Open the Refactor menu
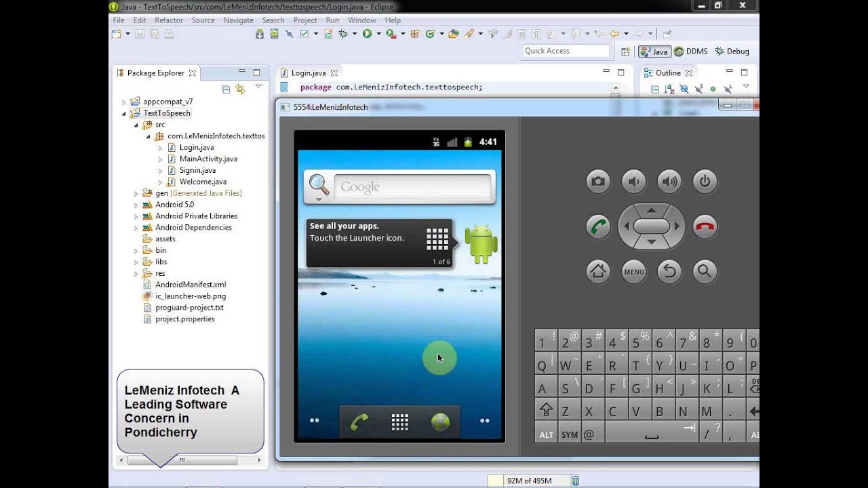868x488 pixels. [x=169, y=20]
